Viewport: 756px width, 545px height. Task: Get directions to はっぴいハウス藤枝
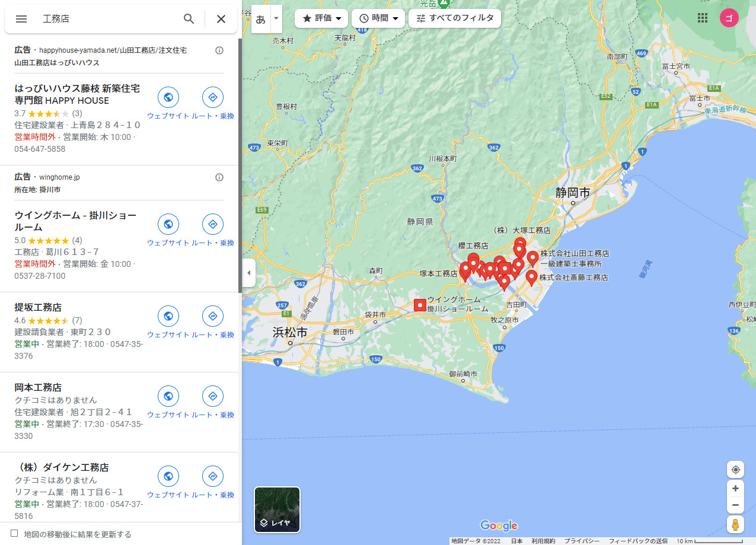[x=213, y=97]
